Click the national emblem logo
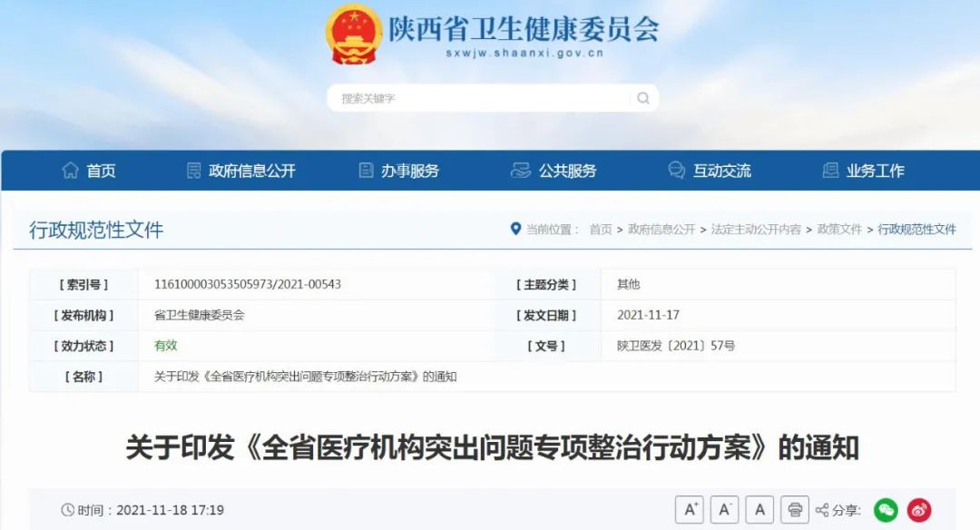The height and width of the screenshot is (530, 980). [354, 34]
